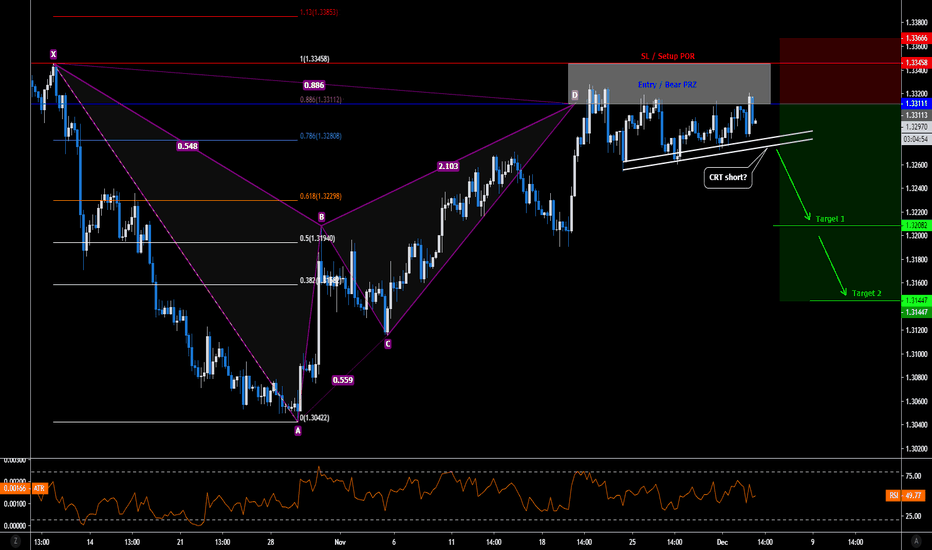Select the Target 1 text label
932x550 pixels.
[829, 218]
